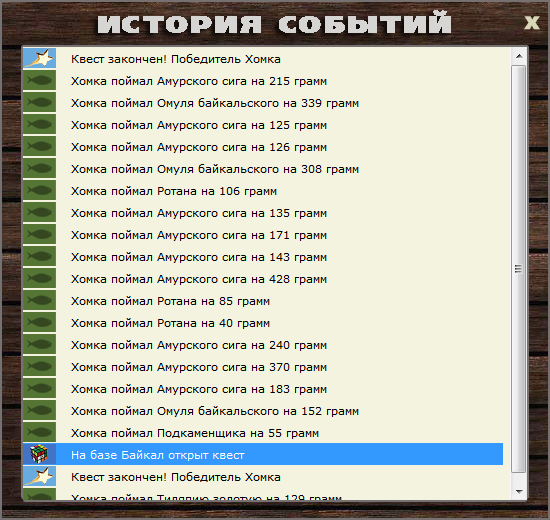Select the Ротана на 85 грамм entry
Image resolution: width=550 pixels, height=520 pixels.
tap(263, 301)
